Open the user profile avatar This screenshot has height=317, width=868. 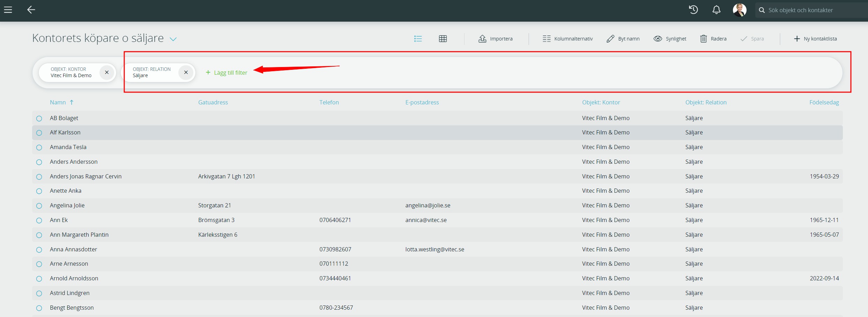click(740, 10)
